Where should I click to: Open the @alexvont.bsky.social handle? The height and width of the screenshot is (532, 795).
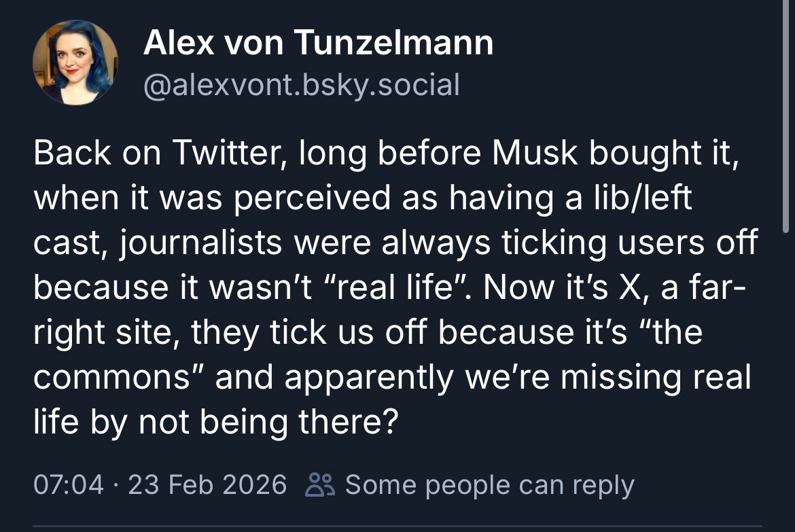click(x=302, y=85)
